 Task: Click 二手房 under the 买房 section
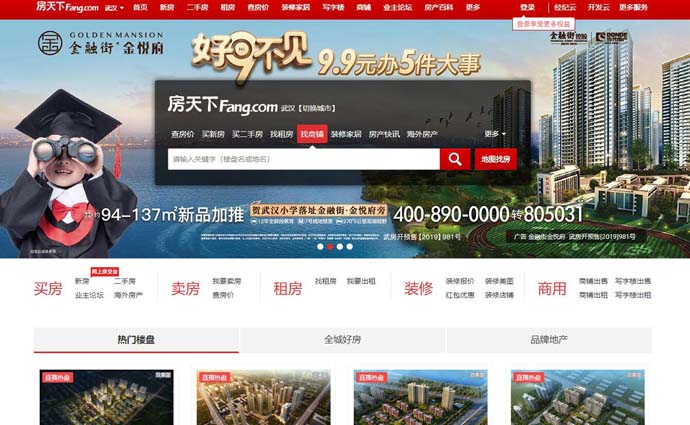(x=125, y=281)
